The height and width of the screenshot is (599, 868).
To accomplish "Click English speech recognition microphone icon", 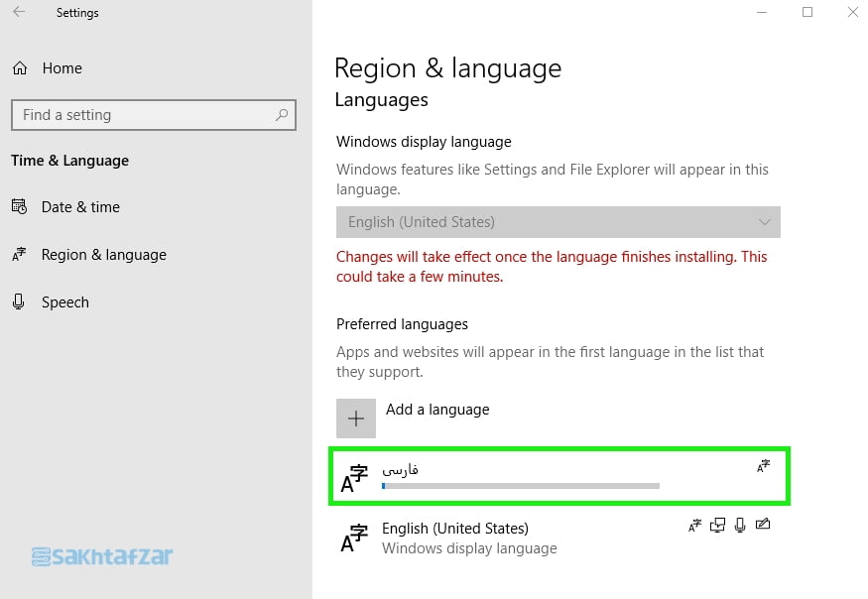I will 740,525.
